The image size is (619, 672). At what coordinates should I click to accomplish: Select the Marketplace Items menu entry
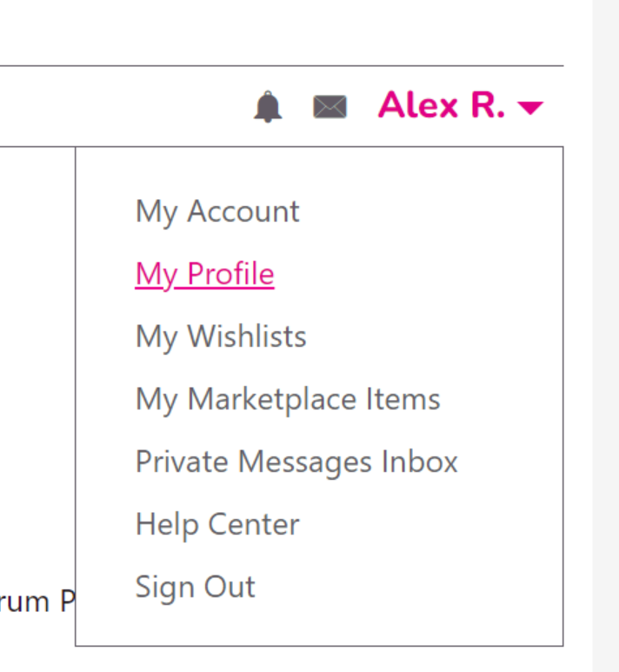tap(288, 399)
